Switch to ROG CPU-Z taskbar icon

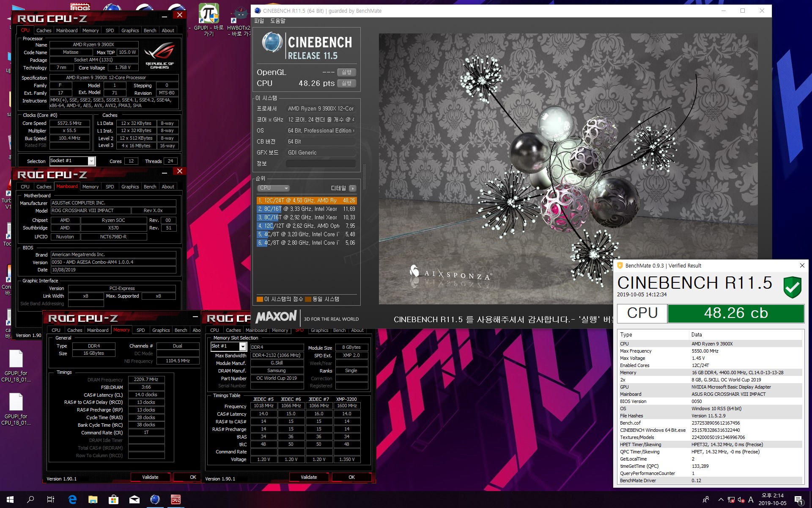(176, 500)
